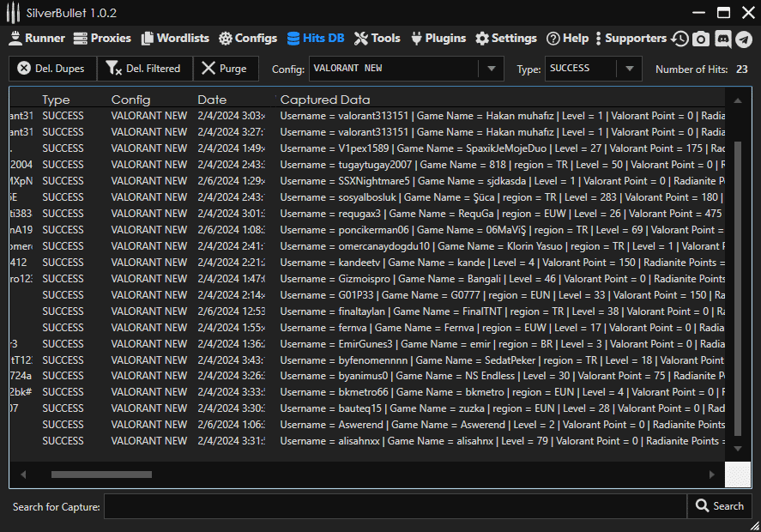The width and height of the screenshot is (761, 532).
Task: Open the Proxies section
Action: (102, 39)
